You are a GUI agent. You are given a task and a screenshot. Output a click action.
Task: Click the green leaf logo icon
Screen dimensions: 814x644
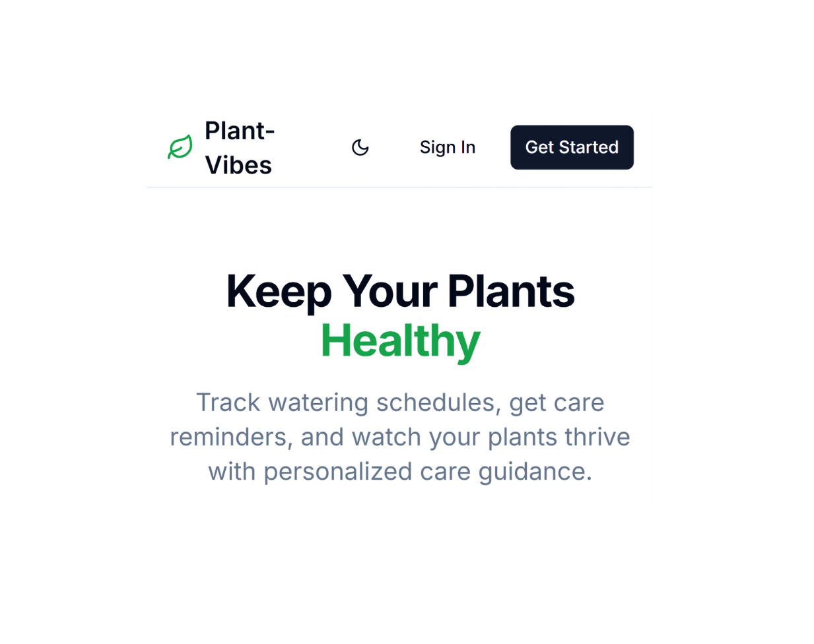(x=180, y=147)
